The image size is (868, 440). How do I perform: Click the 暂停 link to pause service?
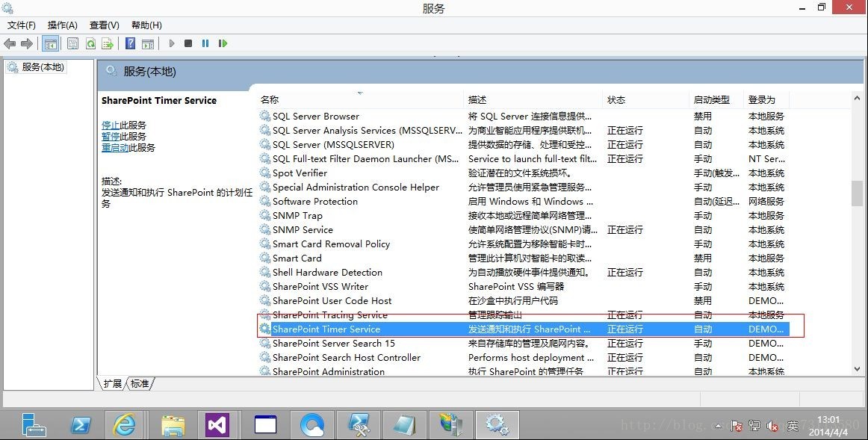click(110, 136)
